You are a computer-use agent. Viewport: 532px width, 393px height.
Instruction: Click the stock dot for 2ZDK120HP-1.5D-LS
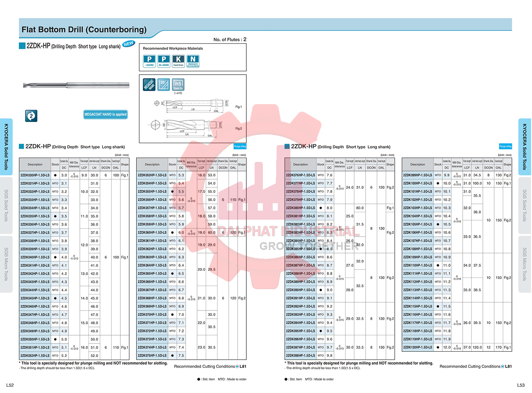[x=438, y=347]
